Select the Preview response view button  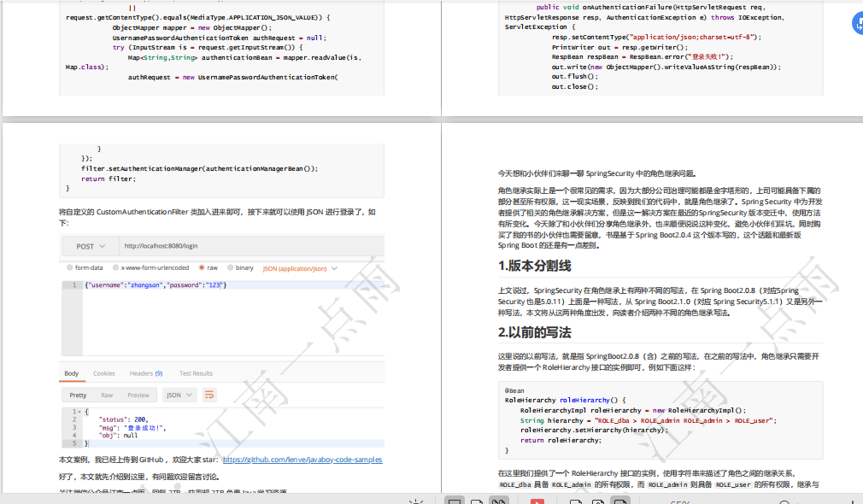tap(138, 395)
